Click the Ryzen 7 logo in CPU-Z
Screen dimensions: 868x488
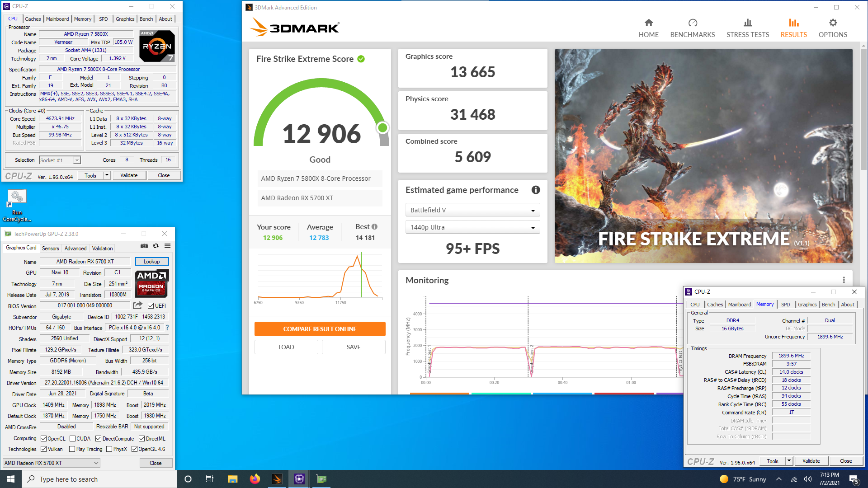point(157,46)
